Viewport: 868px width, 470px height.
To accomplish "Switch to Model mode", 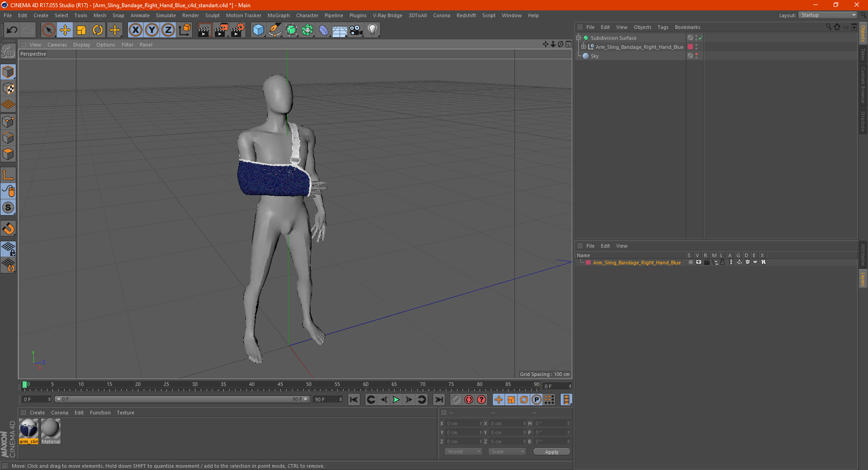I will click(8, 72).
